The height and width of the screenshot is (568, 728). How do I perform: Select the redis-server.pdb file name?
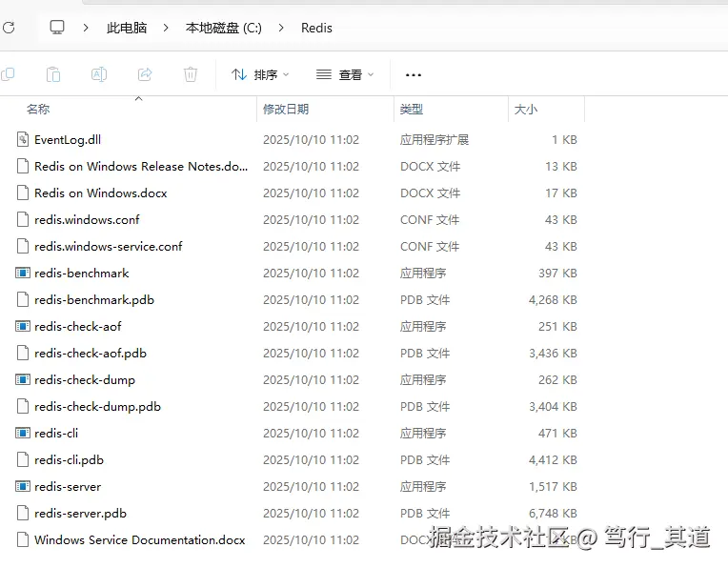[80, 514]
